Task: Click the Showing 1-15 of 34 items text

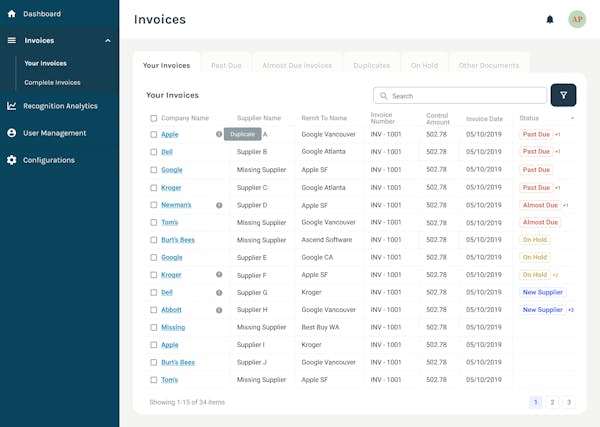Action: 187,402
